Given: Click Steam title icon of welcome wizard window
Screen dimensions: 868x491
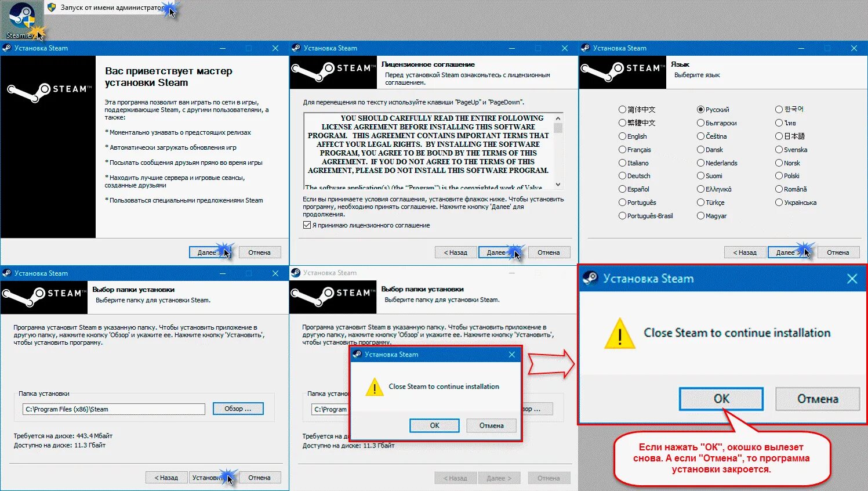Looking at the screenshot, I should coord(7,48).
